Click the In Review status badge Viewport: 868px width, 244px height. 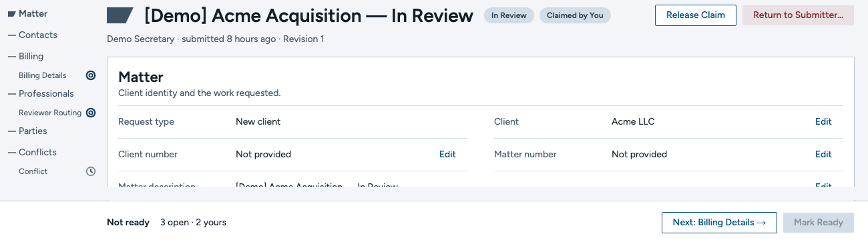click(x=509, y=15)
